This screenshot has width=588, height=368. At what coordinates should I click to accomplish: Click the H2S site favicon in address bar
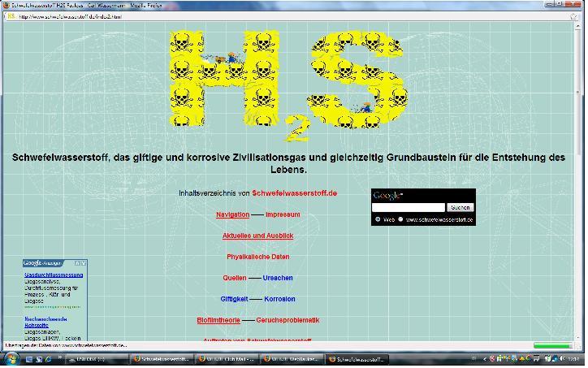click(11, 15)
